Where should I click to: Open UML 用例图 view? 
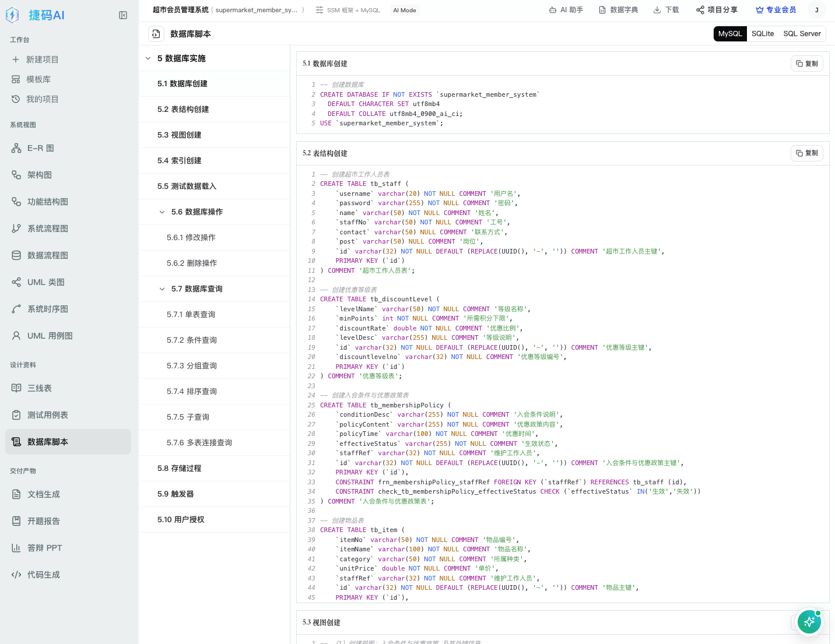68,336
